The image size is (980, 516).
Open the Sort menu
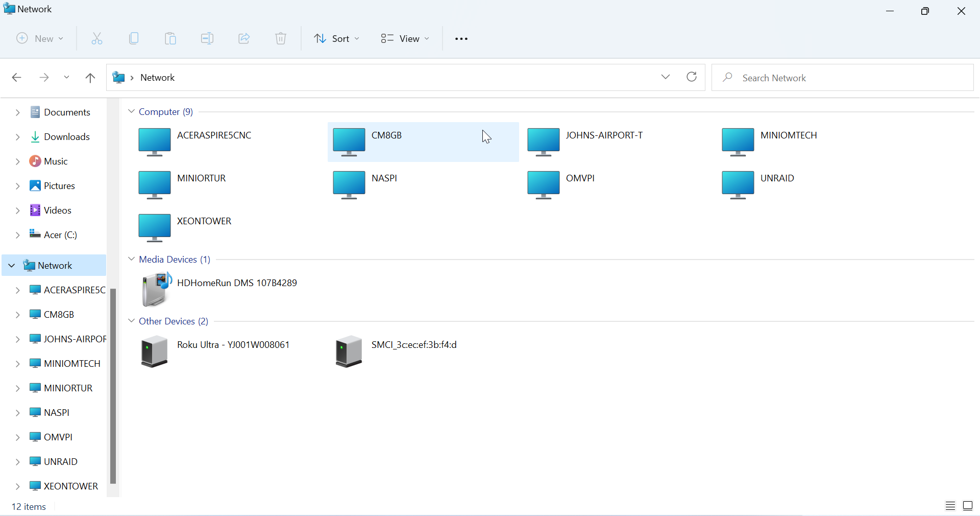336,38
